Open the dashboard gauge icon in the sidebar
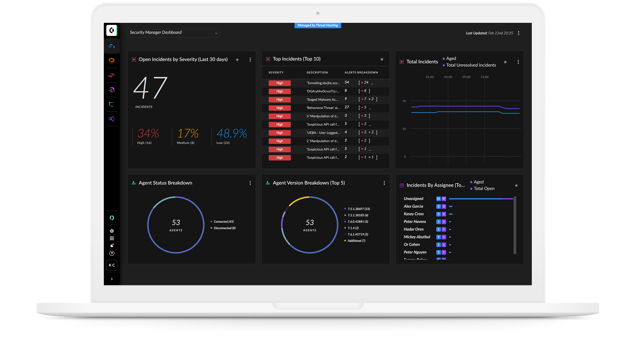This screenshot has width=624, height=364. click(112, 46)
